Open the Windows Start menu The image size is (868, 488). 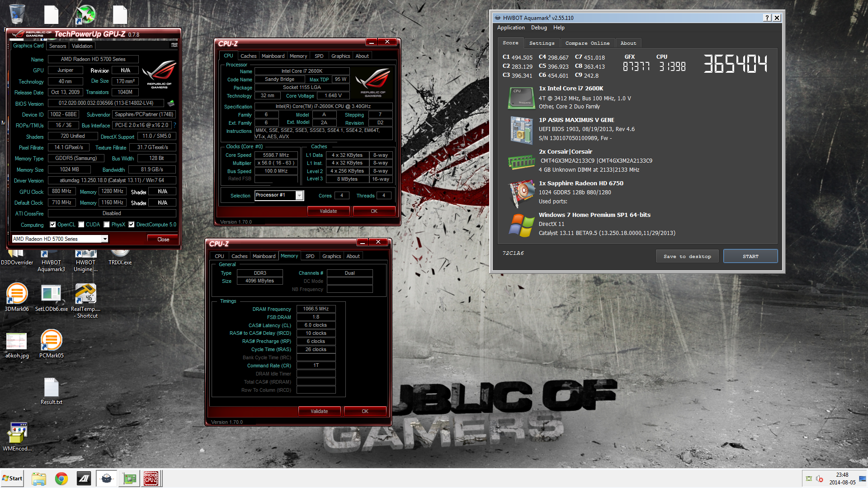tap(12, 479)
